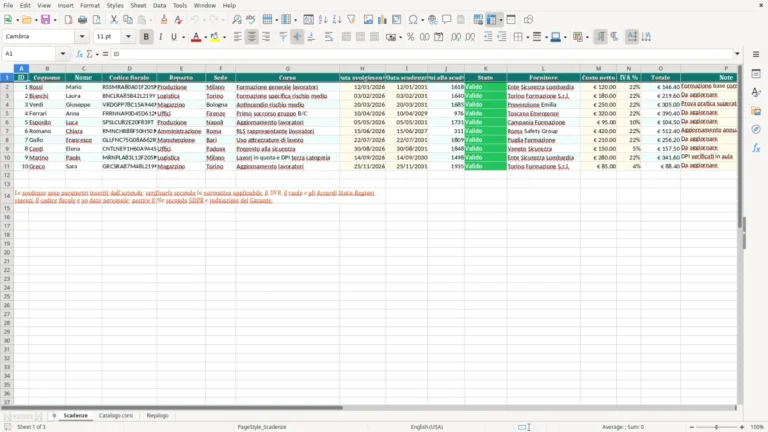Open the Name Box dropdown arrow
This screenshot has height=432, width=768.
pos(63,54)
